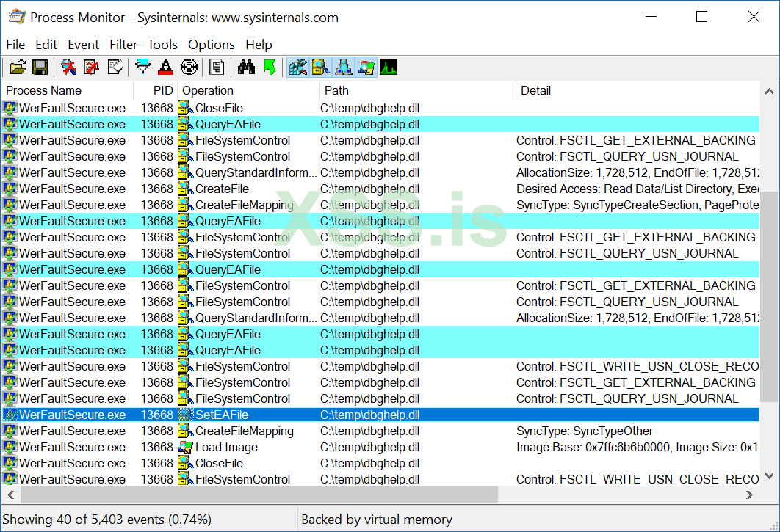Viewport: 780px width, 532px height.
Task: Open the Event menu
Action: coord(83,45)
